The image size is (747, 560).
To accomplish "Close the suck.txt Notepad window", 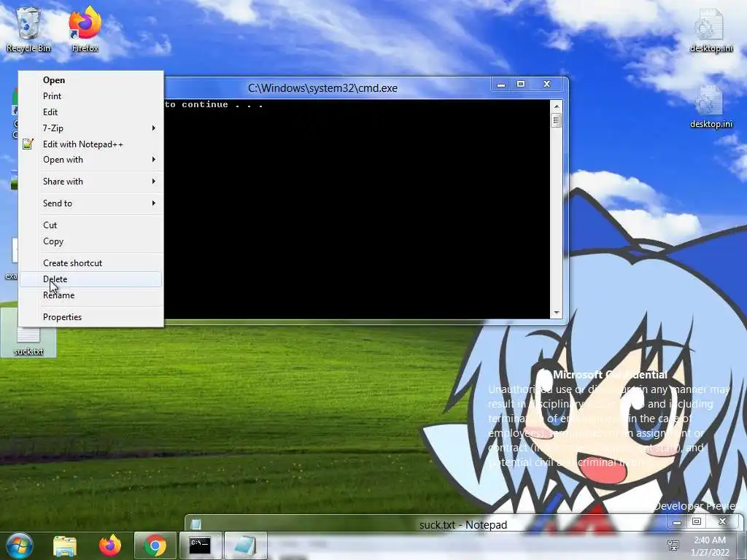I will (722, 522).
